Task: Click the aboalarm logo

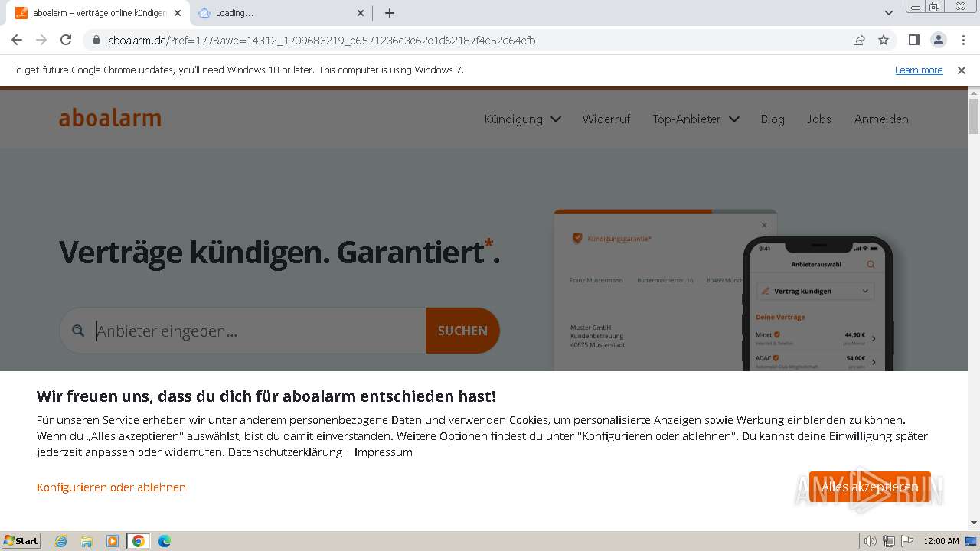Action: pyautogui.click(x=110, y=118)
